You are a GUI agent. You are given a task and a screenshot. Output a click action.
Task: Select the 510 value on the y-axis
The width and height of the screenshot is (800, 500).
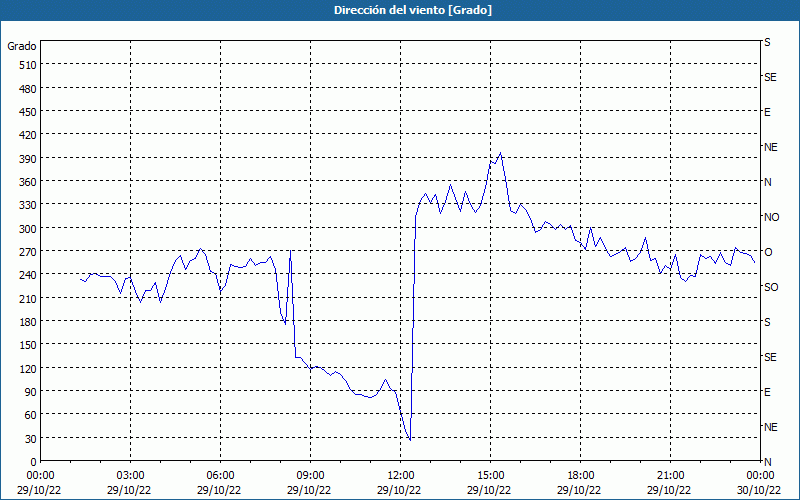[x=28, y=65]
